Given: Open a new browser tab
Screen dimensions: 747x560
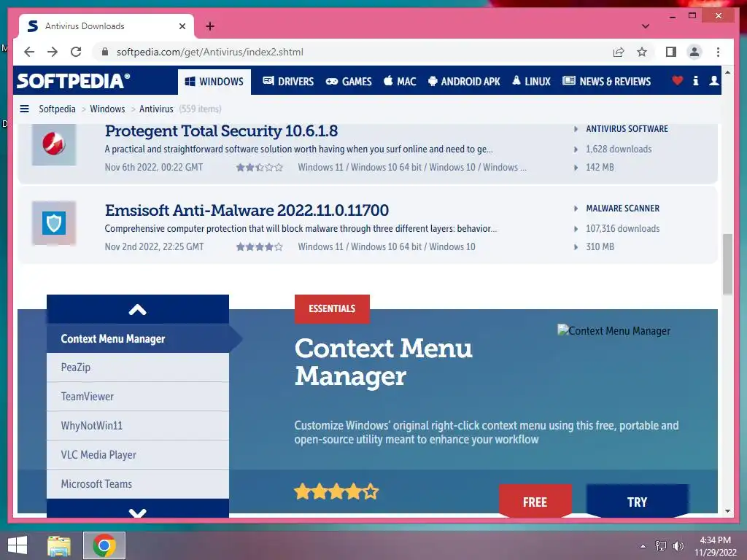Looking at the screenshot, I should point(210,26).
